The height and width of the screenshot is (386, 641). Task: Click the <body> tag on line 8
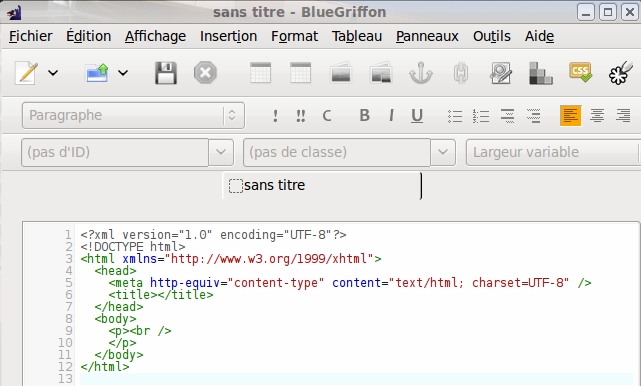[115, 319]
